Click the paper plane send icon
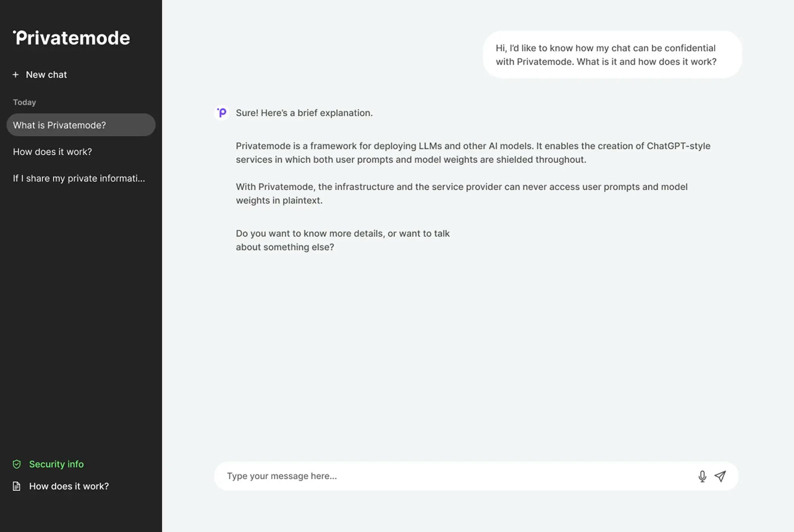The height and width of the screenshot is (532, 794). pos(720,476)
